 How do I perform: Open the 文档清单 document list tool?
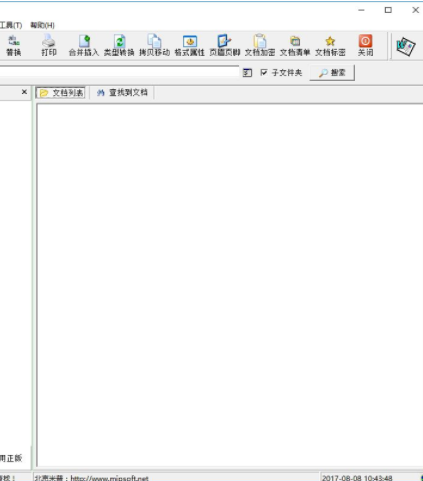(x=295, y=45)
